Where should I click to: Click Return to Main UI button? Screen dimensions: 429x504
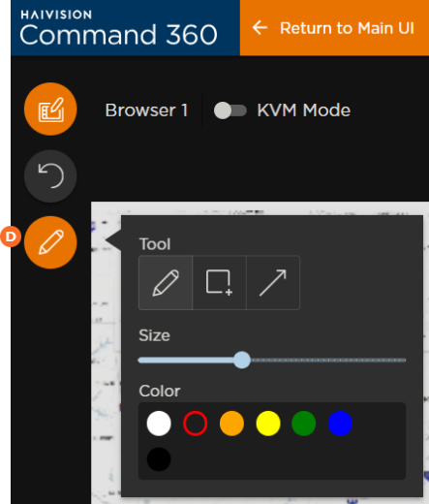click(x=334, y=28)
